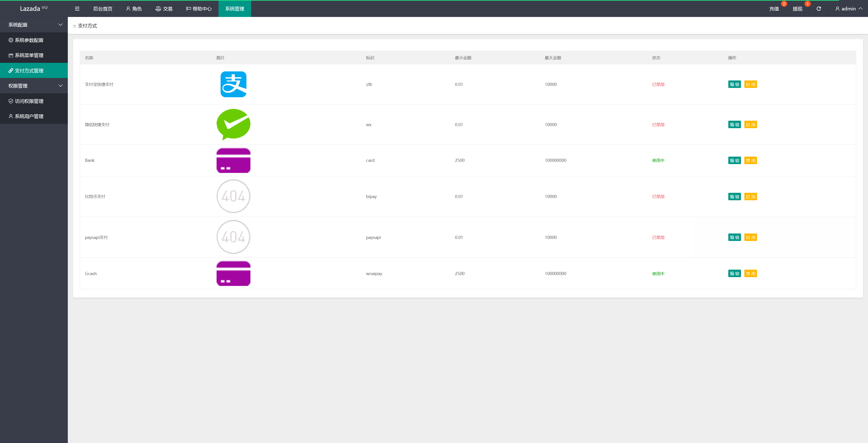
Task: Collapse the 系统配置 sidebar group
Action: click(x=34, y=25)
